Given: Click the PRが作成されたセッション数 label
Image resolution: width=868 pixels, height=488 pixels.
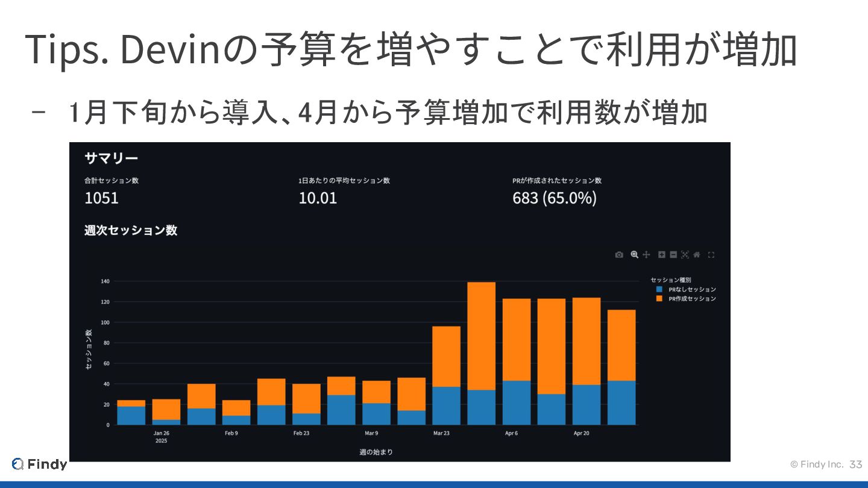Looking at the screenshot, I should [x=557, y=181].
